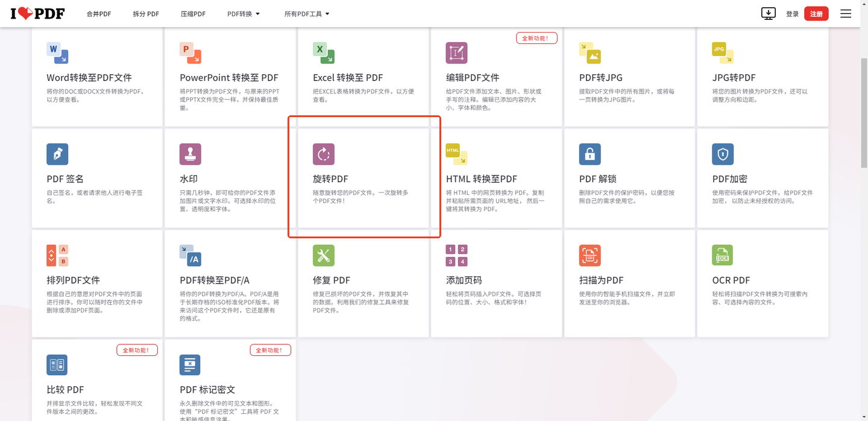The height and width of the screenshot is (421, 868).
Task: Click the 编辑PDF文件 icon
Action: tap(456, 53)
